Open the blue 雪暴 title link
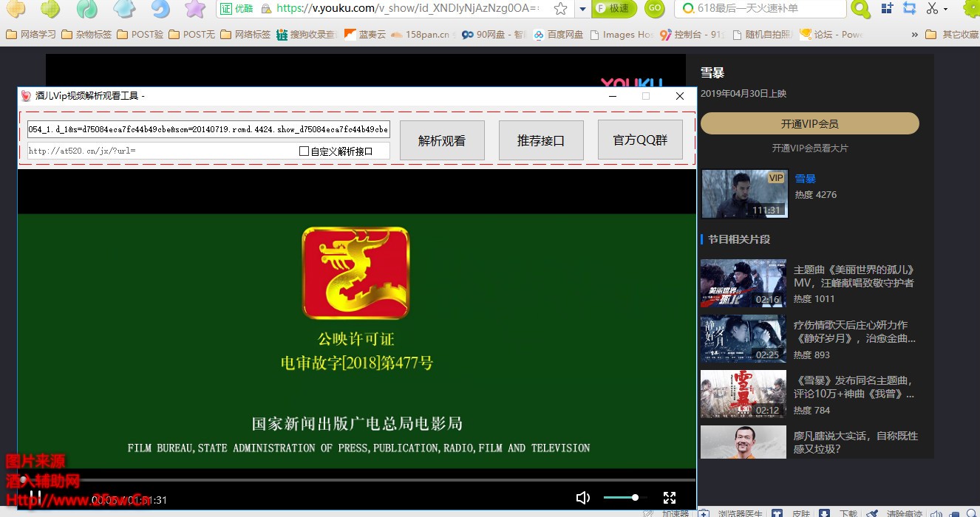The width and height of the screenshot is (980, 517). pos(806,179)
